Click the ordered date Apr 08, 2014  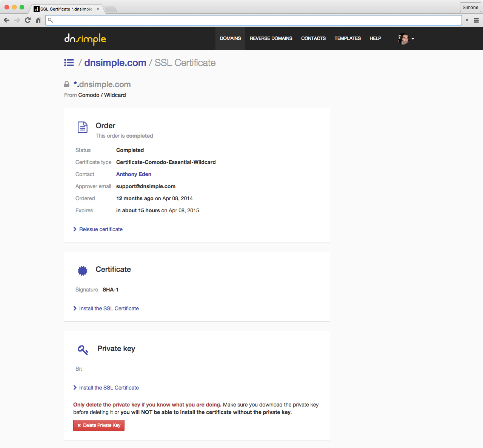177,198
